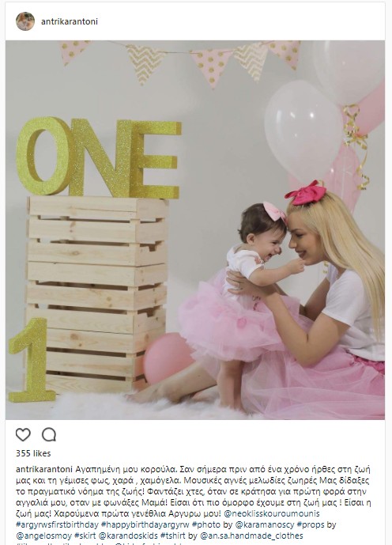Visit the @angelosmoy mention

point(43,536)
